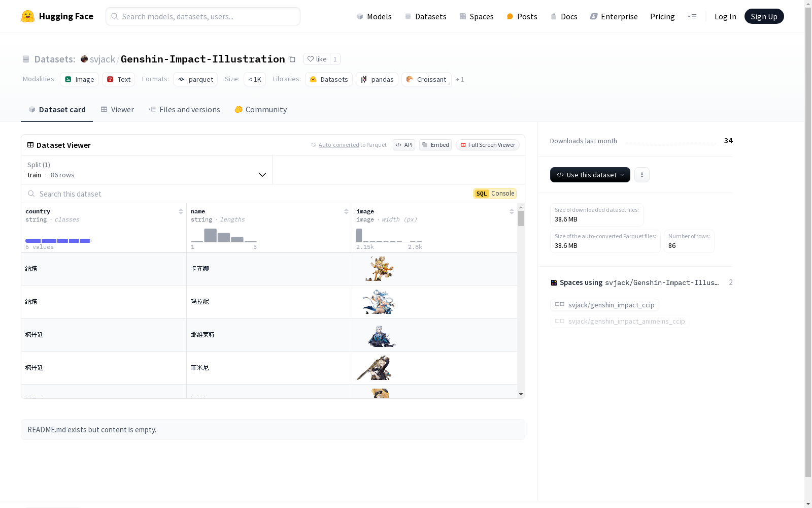Select the Text modality tag

coord(119,79)
